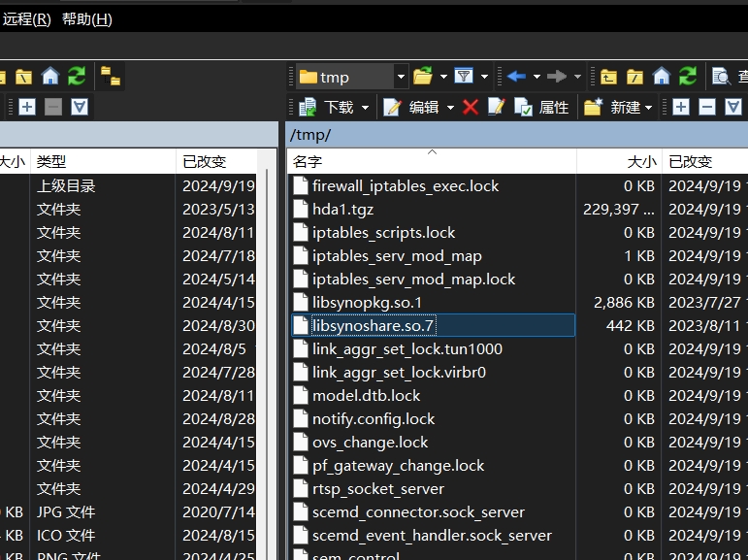Viewport: 748px width, 560px height.
Task: Go to remote home directory
Action: (662, 77)
